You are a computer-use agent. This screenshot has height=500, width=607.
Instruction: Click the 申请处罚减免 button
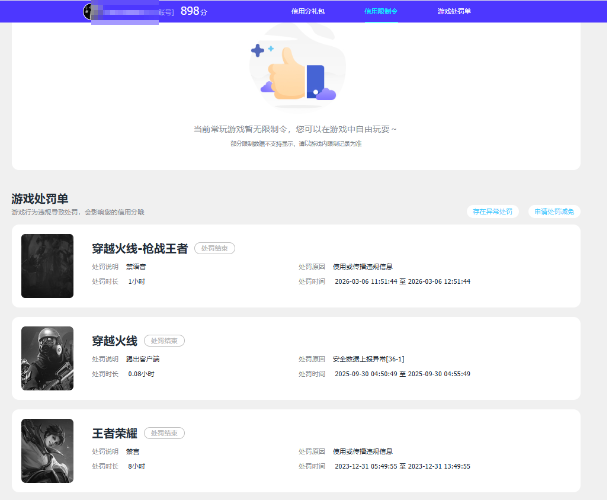554,211
